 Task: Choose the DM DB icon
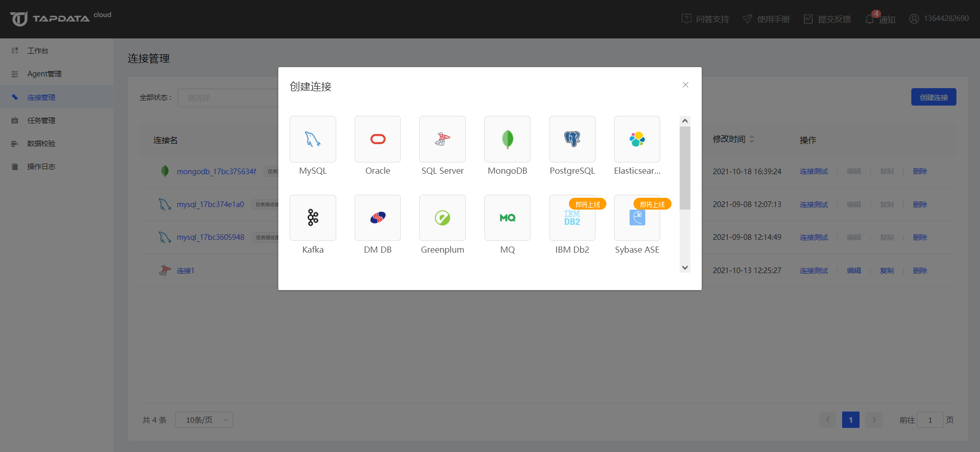point(378,218)
